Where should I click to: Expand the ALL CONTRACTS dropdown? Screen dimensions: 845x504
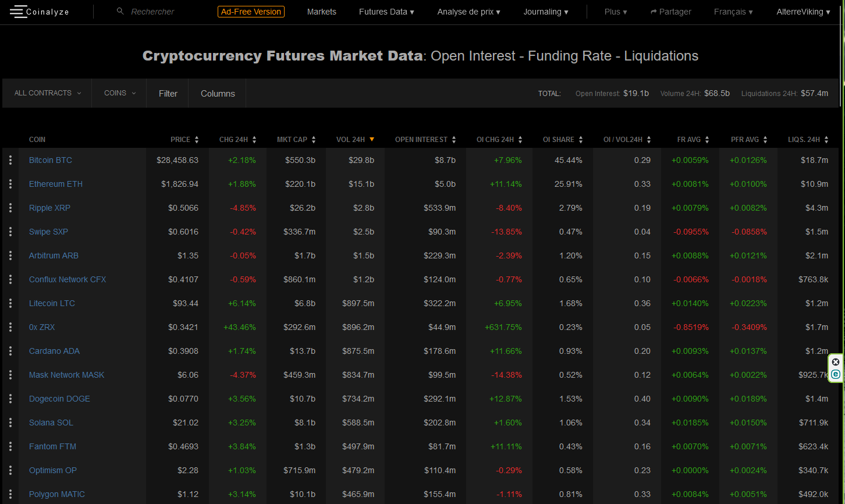point(48,93)
